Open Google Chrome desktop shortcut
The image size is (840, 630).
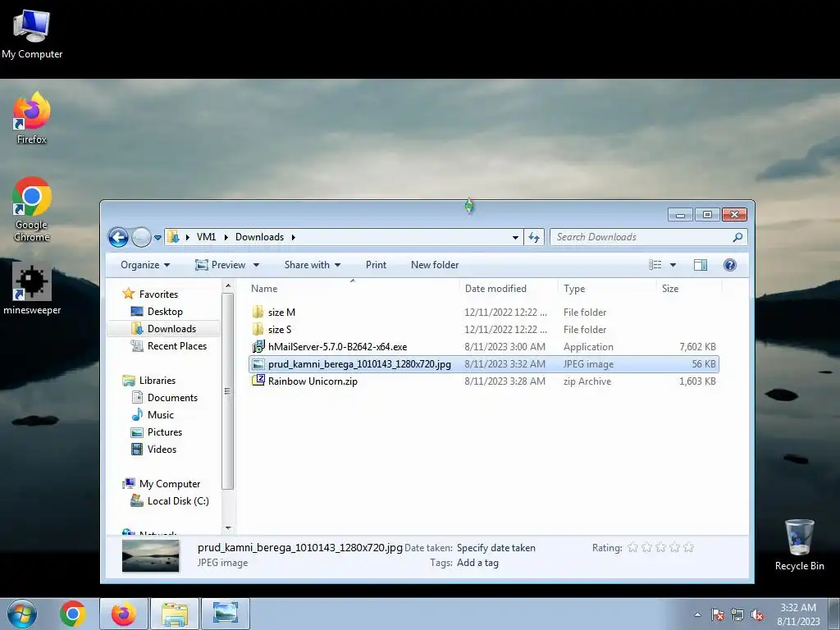[32, 209]
